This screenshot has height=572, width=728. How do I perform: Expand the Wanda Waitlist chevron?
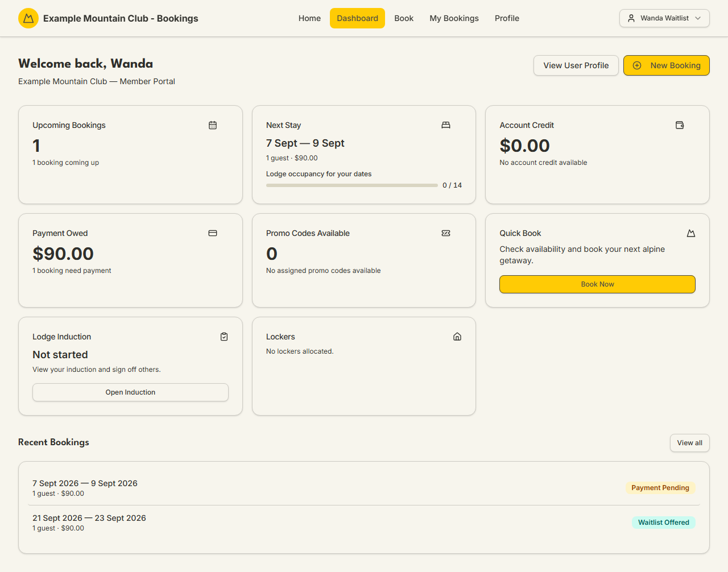tap(698, 18)
